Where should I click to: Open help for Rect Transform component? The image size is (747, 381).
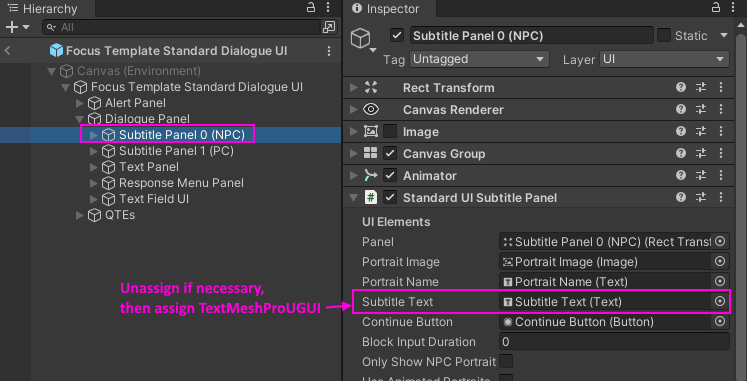(681, 87)
